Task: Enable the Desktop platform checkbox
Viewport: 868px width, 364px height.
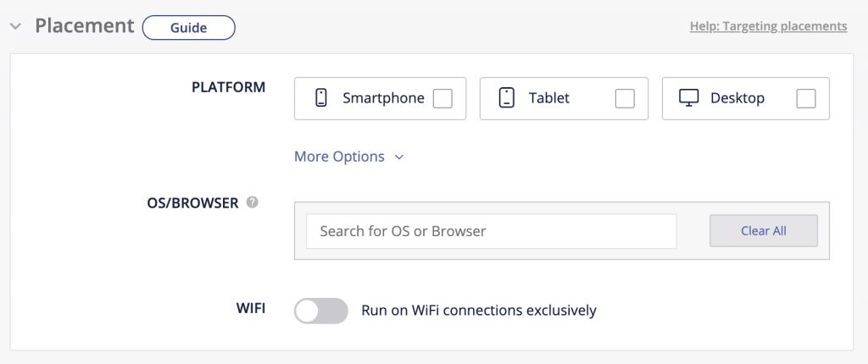Action: coord(806,99)
